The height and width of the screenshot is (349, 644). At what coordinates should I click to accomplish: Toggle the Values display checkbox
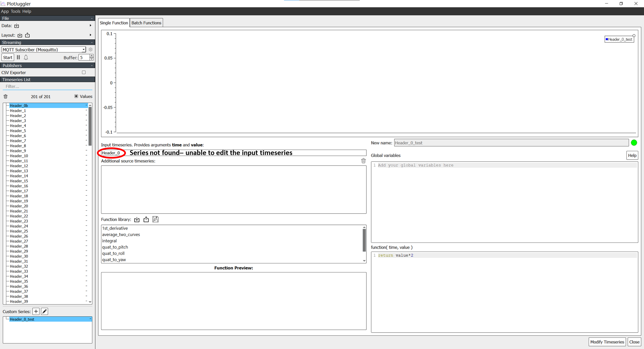(x=76, y=96)
